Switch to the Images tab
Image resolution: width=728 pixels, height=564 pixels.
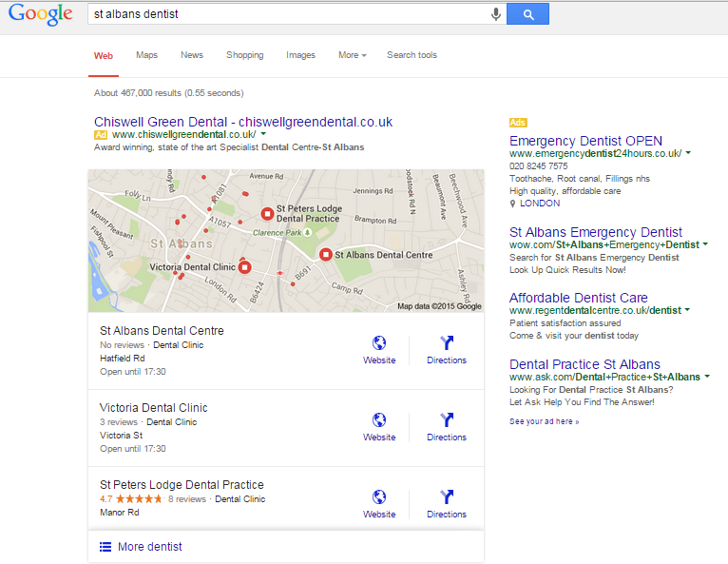pyautogui.click(x=300, y=55)
